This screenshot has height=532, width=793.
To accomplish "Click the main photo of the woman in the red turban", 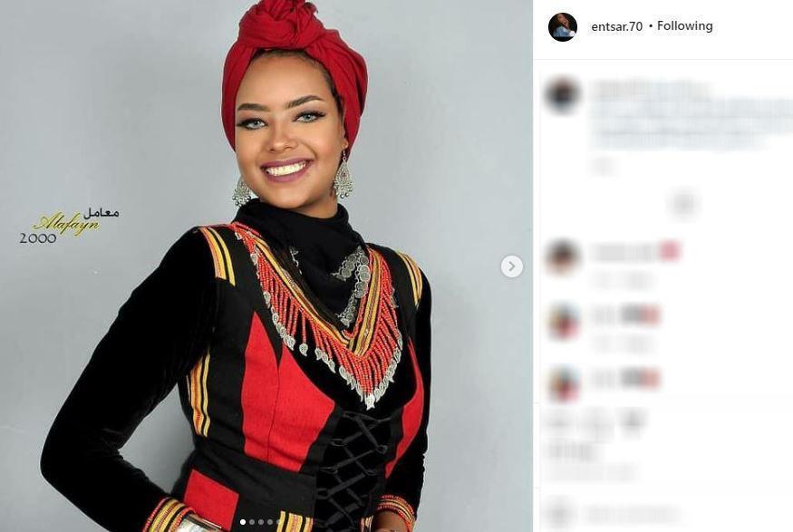I will tap(266, 266).
